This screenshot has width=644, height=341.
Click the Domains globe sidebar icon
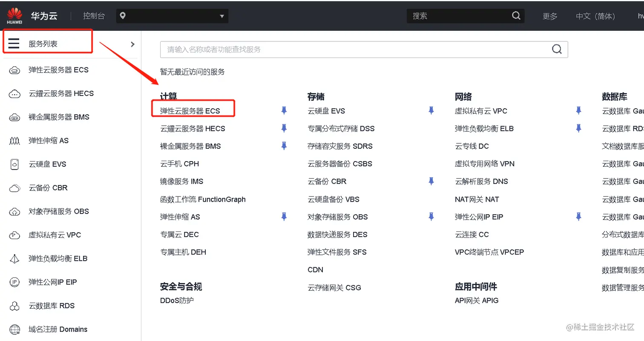coord(14,329)
